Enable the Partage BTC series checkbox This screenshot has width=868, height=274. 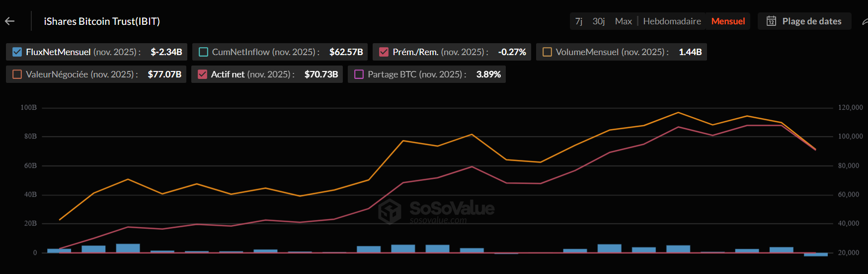[359, 74]
